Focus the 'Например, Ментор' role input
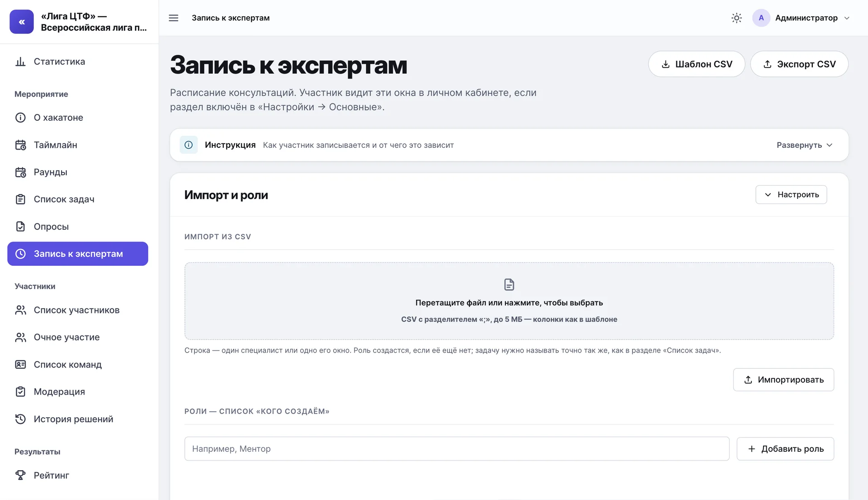This screenshot has width=868, height=500. tap(457, 449)
